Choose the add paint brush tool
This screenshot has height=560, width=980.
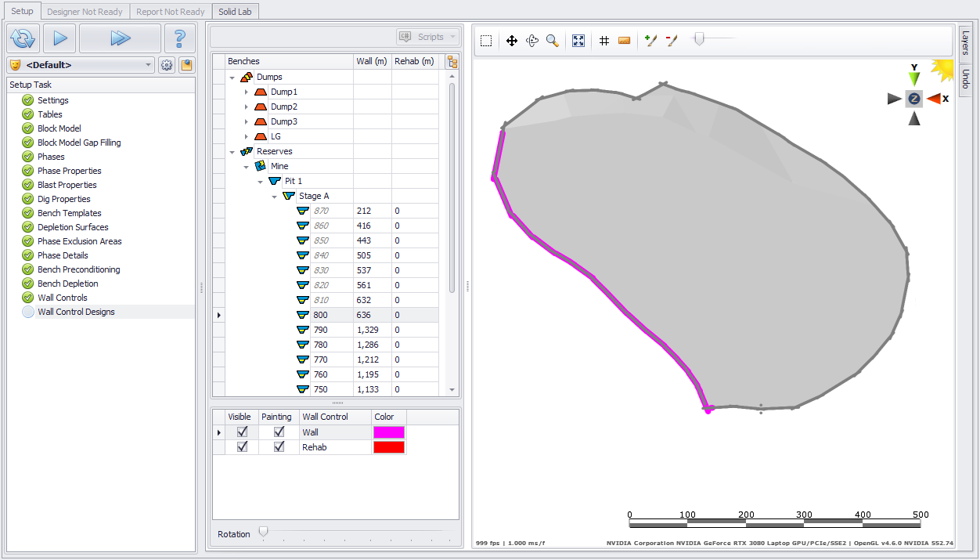650,41
